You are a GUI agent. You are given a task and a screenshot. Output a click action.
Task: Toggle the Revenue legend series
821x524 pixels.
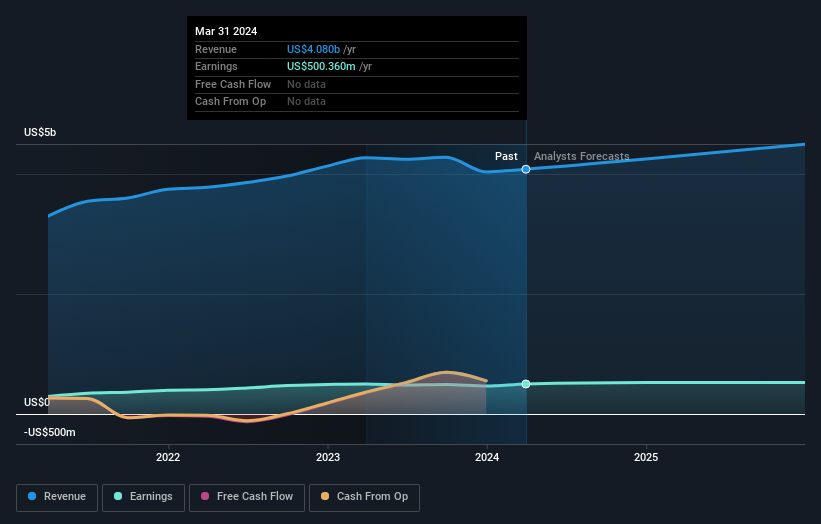(57, 497)
